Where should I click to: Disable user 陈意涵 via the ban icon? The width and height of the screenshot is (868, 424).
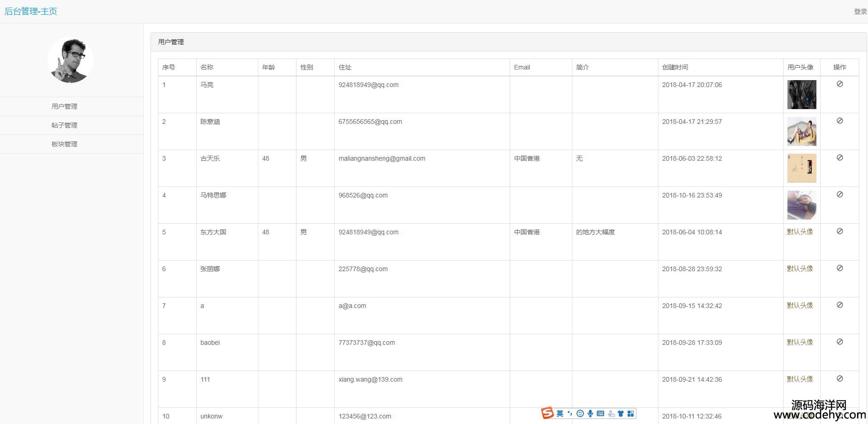(839, 121)
